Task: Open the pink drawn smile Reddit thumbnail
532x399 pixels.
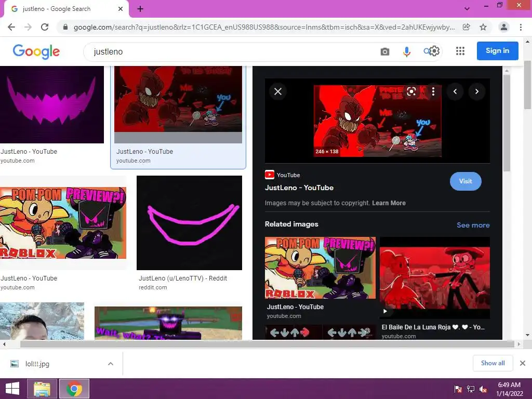Action: click(x=189, y=222)
